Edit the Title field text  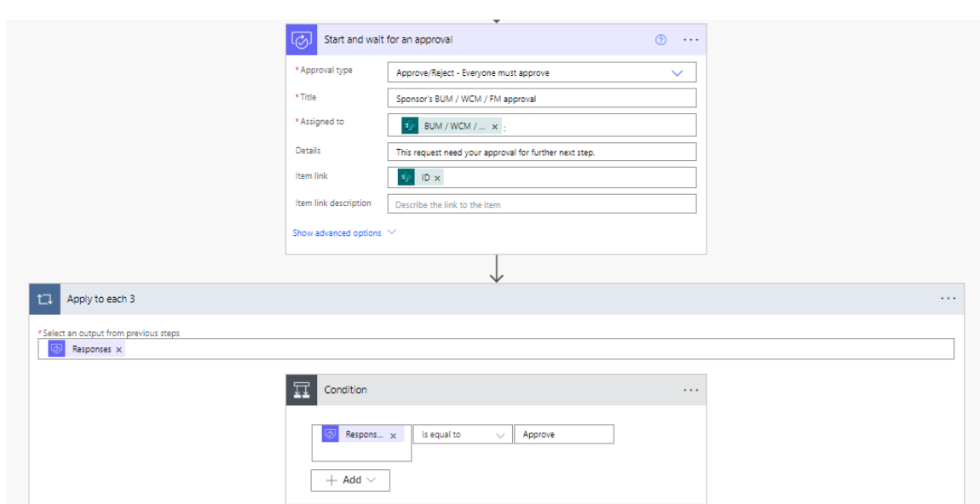click(x=542, y=98)
